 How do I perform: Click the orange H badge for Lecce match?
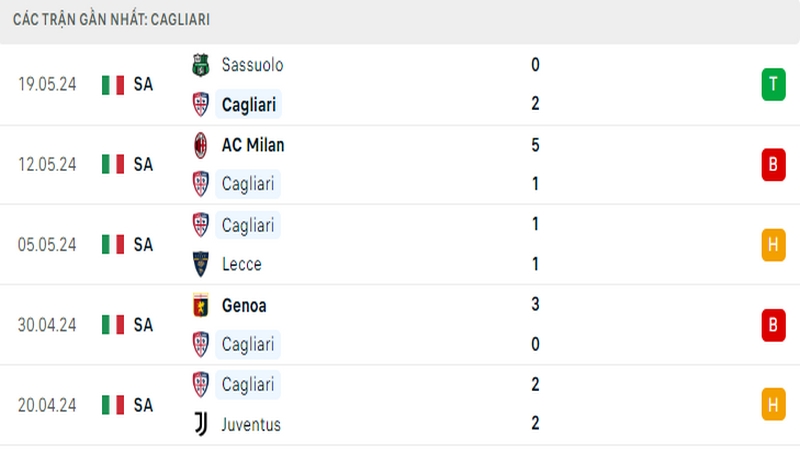click(x=773, y=245)
